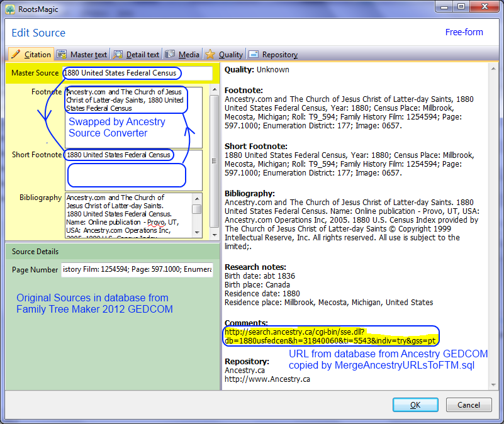Click the 'Residence date: 1880' line
504x424 pixels.
click(262, 294)
